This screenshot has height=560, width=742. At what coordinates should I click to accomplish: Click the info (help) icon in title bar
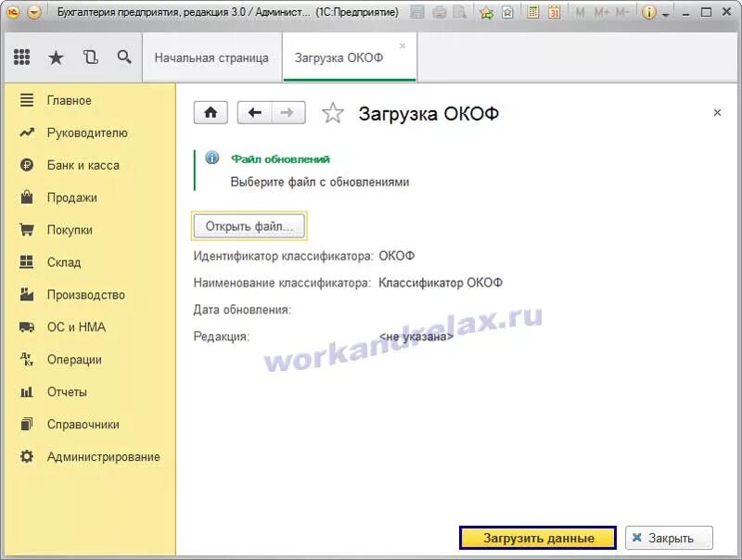(648, 12)
